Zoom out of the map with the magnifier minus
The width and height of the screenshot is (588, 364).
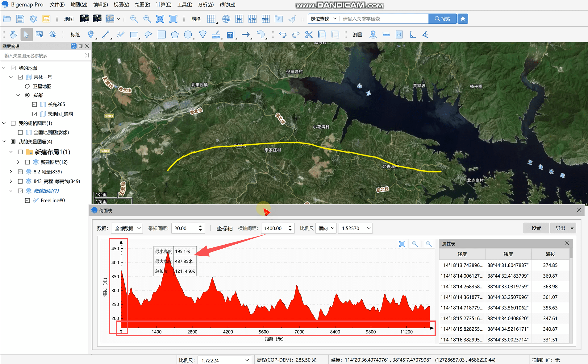[147, 19]
